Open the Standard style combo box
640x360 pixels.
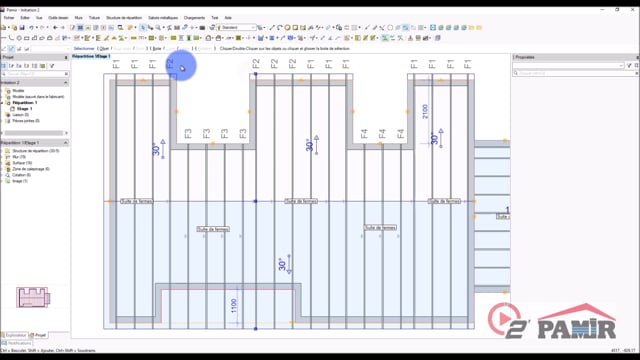click(236, 28)
